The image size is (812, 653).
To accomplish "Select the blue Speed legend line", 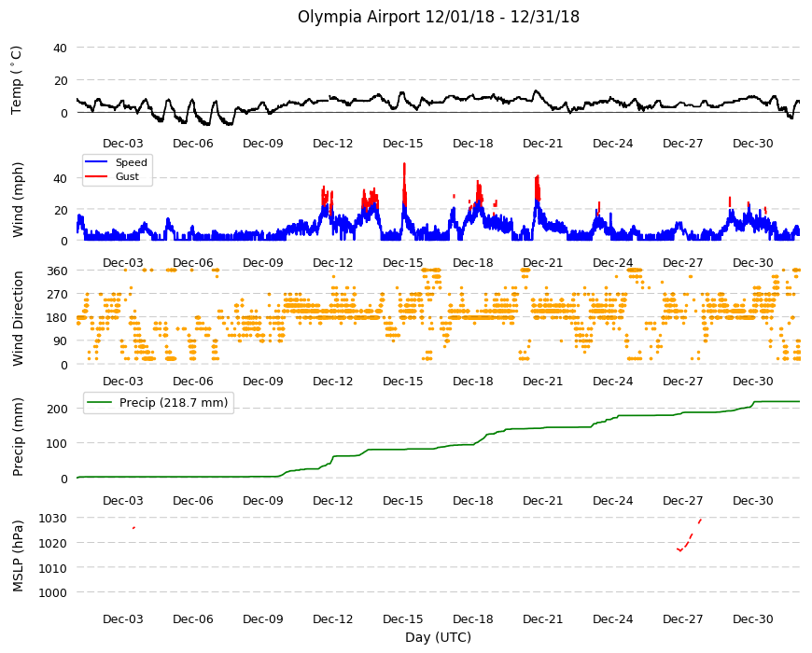I will click(x=95, y=162).
